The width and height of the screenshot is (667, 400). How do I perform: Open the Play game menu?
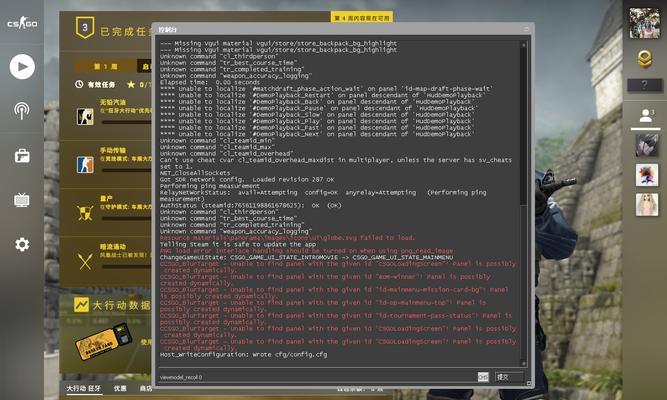22,66
